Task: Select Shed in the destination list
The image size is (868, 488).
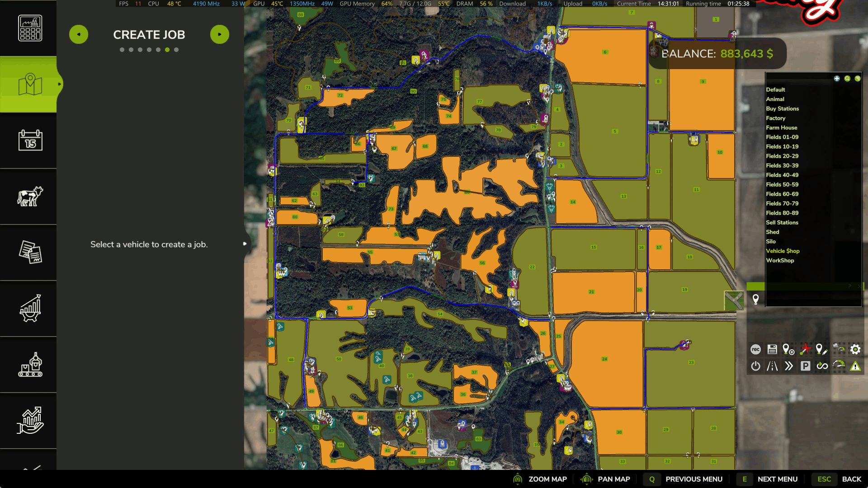Action: point(772,232)
